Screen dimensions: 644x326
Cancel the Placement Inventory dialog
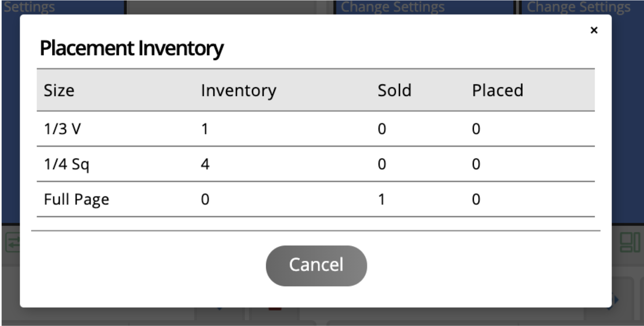[316, 266]
